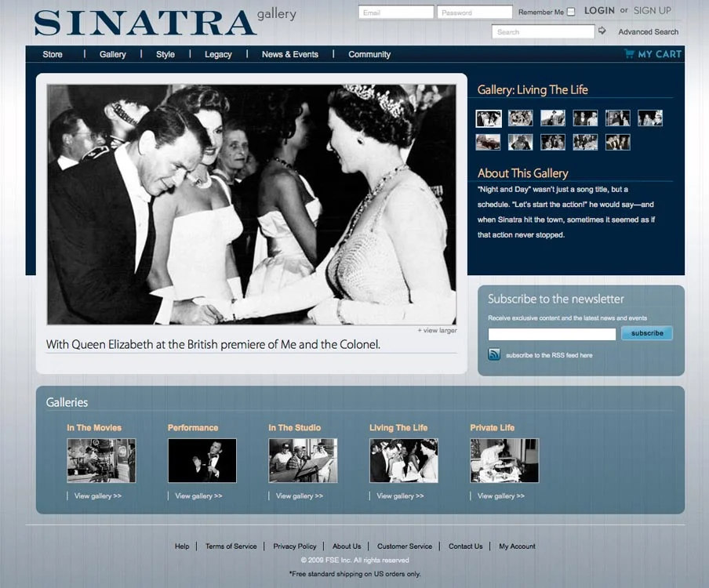Click the MY CART link
The image size is (709, 588).
660,54
